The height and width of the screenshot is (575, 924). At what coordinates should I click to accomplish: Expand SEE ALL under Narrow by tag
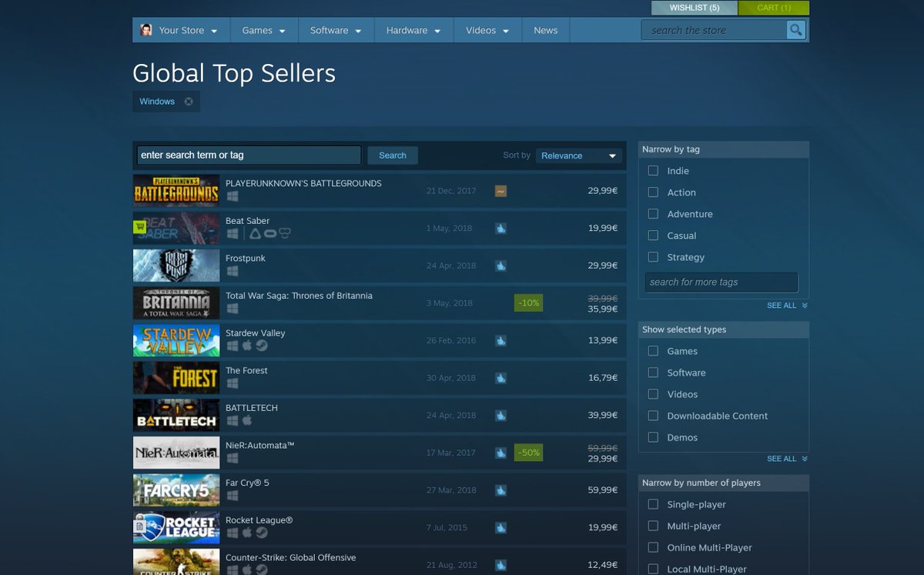tap(787, 306)
